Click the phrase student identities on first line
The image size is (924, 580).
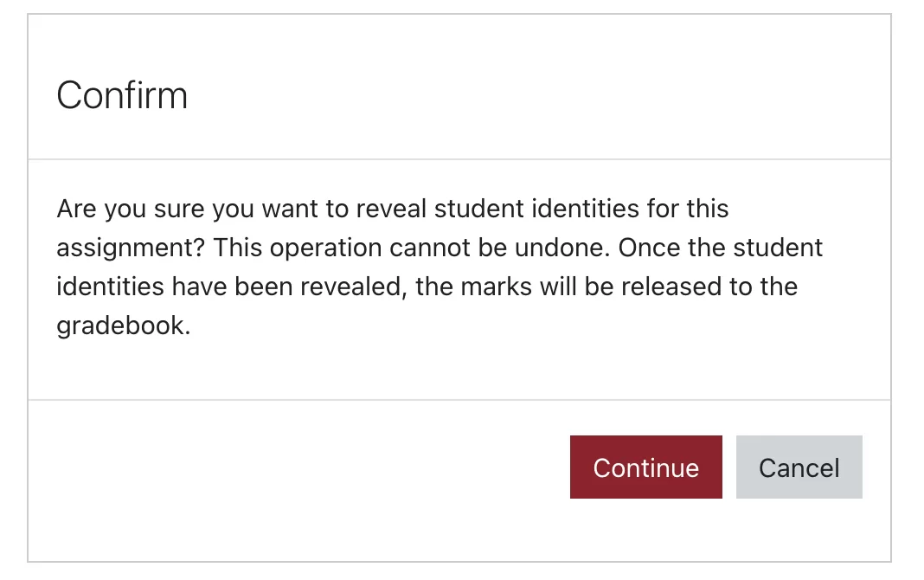tap(537, 209)
